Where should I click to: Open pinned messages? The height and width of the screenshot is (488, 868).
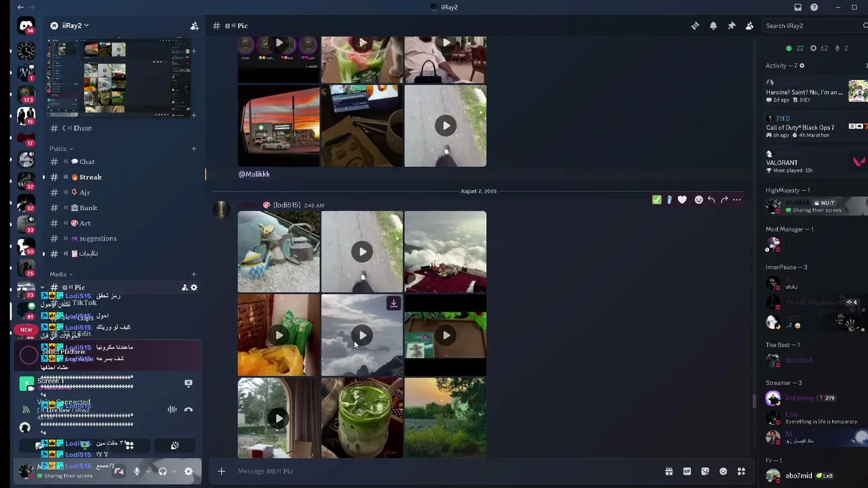[x=731, y=26]
